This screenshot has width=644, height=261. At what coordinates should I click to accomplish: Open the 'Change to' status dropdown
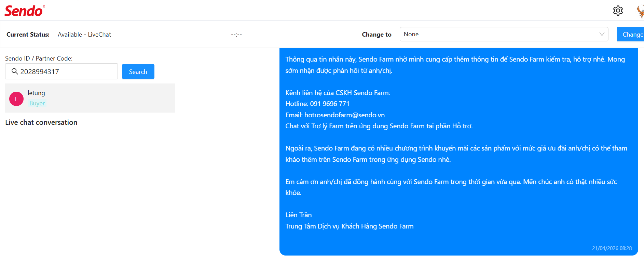click(504, 34)
